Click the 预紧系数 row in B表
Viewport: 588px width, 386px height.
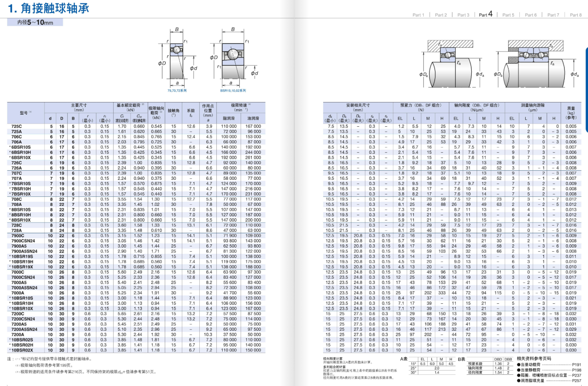coord(489,364)
